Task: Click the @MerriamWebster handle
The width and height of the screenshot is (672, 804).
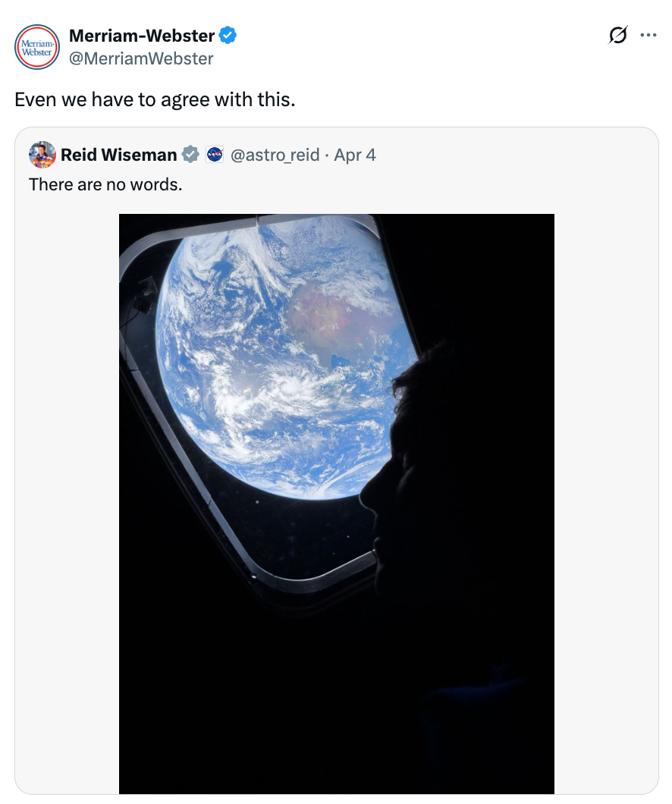Action: click(x=141, y=58)
